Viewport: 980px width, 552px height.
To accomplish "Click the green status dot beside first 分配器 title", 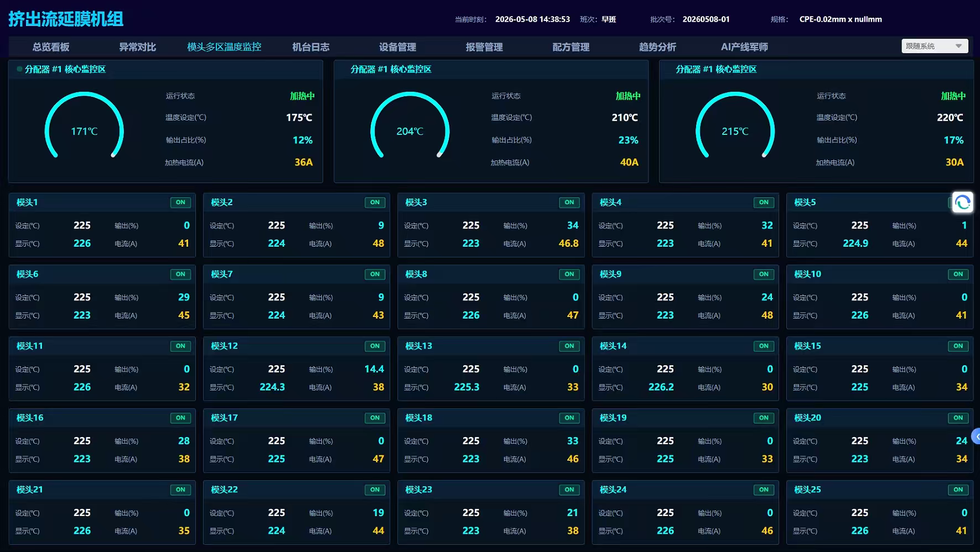I will pyautogui.click(x=19, y=69).
